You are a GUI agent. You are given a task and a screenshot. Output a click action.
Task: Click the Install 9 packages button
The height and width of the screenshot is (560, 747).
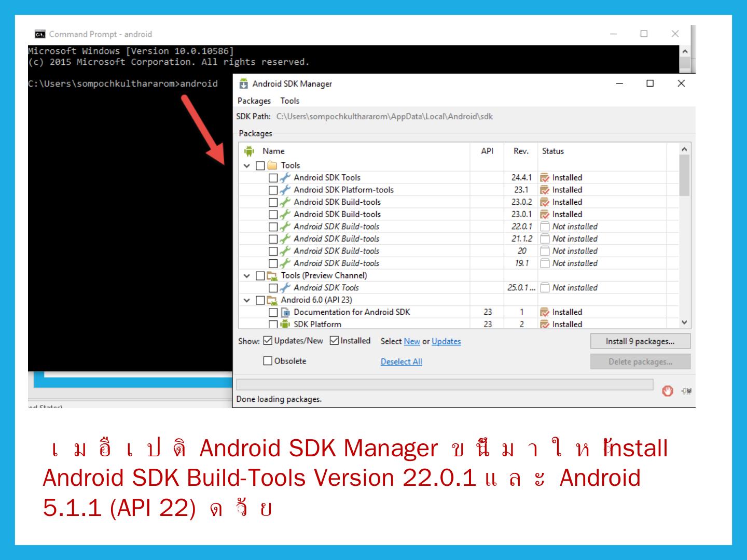[x=640, y=341]
